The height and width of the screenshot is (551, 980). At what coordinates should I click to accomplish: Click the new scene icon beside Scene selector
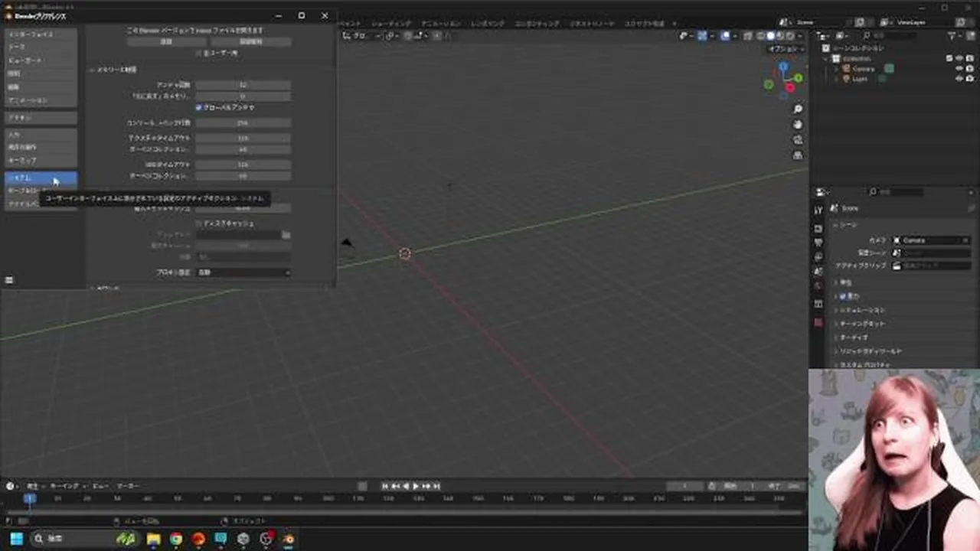860,22
